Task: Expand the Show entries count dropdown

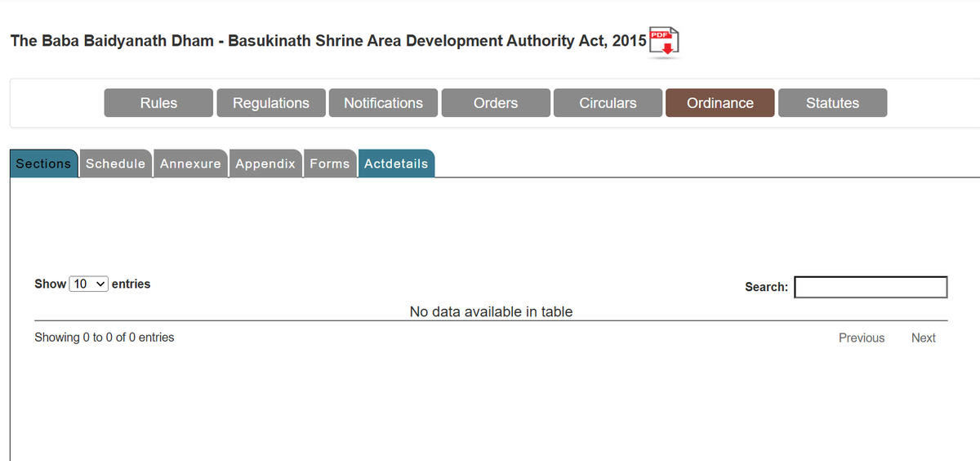Action: tap(89, 284)
